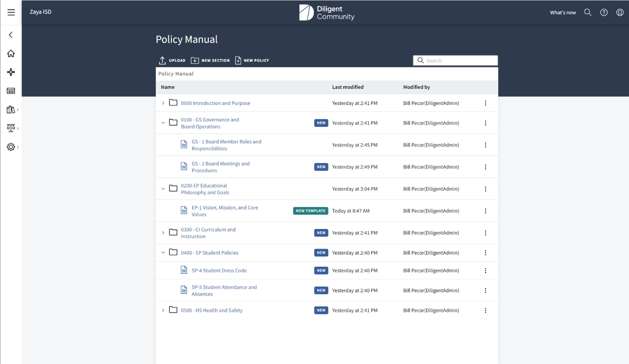Expand the 0500 - HS Health and Safety folder
The height and width of the screenshot is (364, 629).
163,310
